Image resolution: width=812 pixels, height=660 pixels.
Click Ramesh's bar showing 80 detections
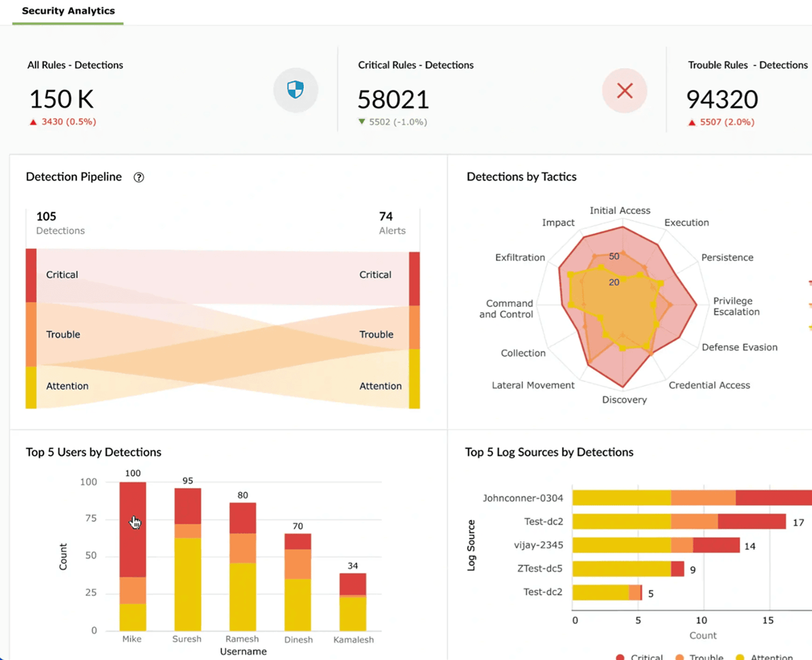pos(243,567)
